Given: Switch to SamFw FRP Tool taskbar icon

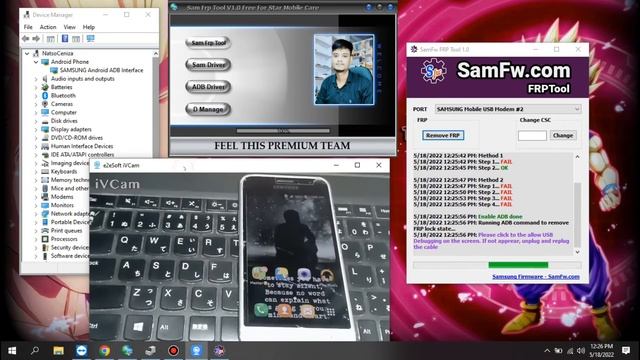Looking at the screenshot, I should point(219,351).
